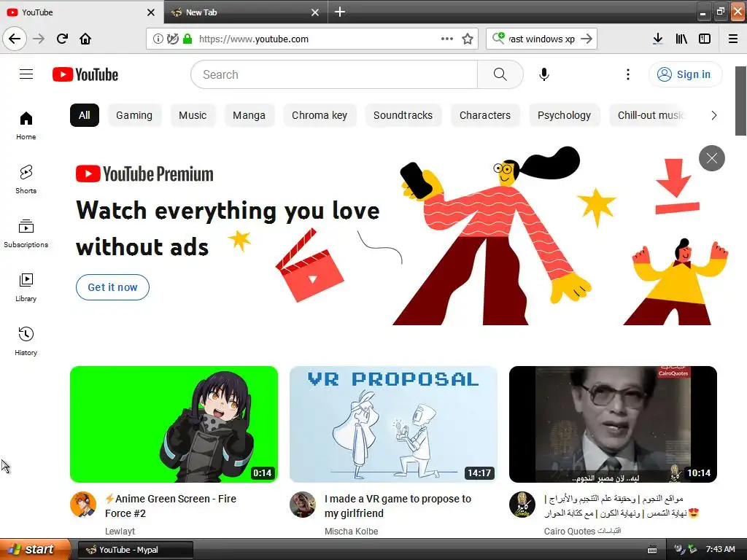Filter by the Characters chip

[485, 115]
